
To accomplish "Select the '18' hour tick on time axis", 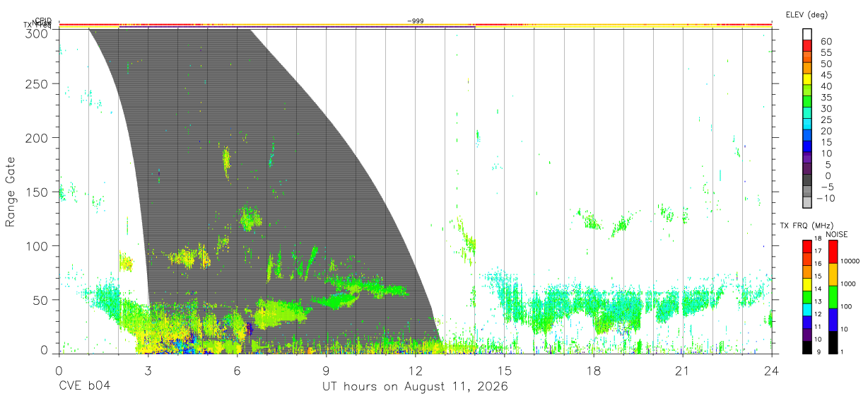I will coord(594,371).
